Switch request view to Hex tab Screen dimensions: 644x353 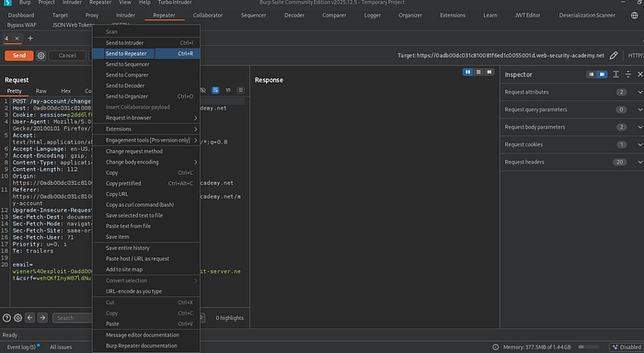(65, 91)
